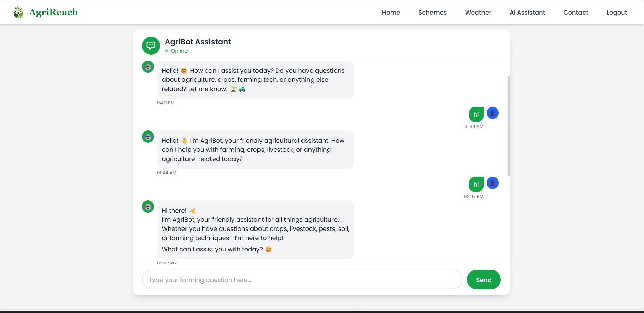Click the 'Hi there!' bot message bubble
Screen dimensions: 644x313
255,230
